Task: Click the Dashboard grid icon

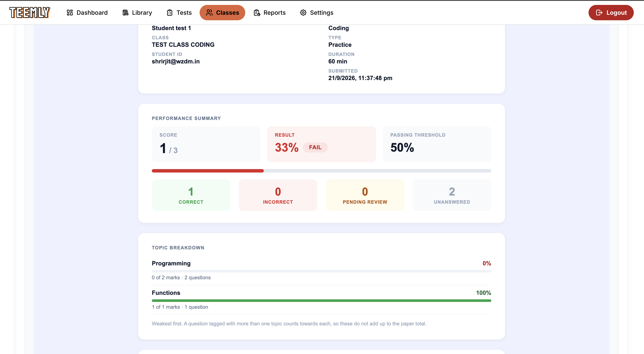Action: coord(70,13)
